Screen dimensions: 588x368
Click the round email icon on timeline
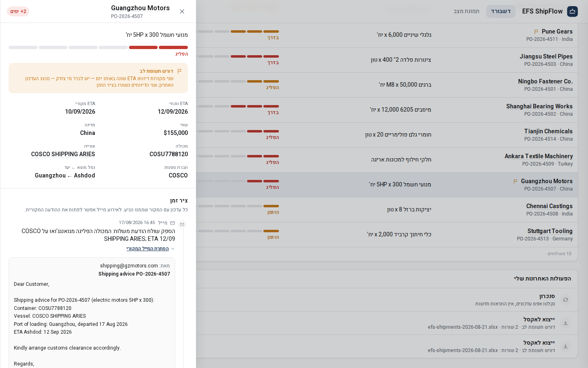[x=182, y=224]
